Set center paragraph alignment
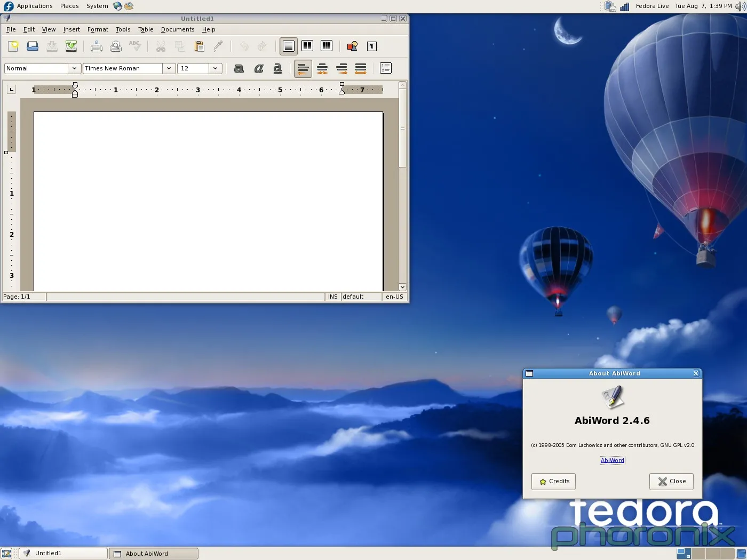Screen dimensions: 747x560 pyautogui.click(x=322, y=68)
